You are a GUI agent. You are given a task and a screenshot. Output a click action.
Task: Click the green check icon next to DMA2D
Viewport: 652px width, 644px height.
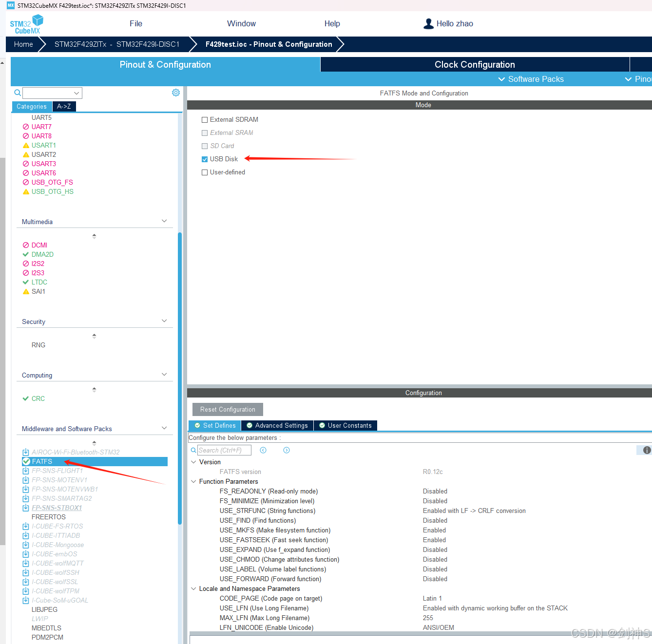26,254
